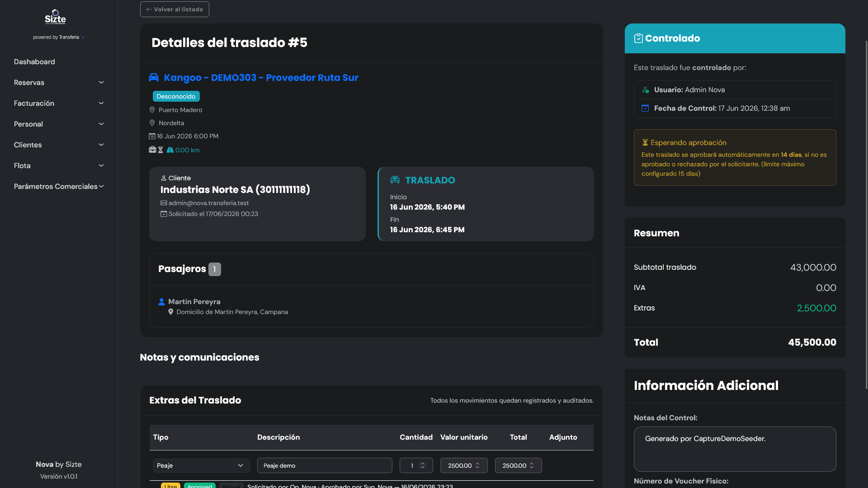Click the 0.00 km distance link
868x488 pixels.
pyautogui.click(x=187, y=150)
